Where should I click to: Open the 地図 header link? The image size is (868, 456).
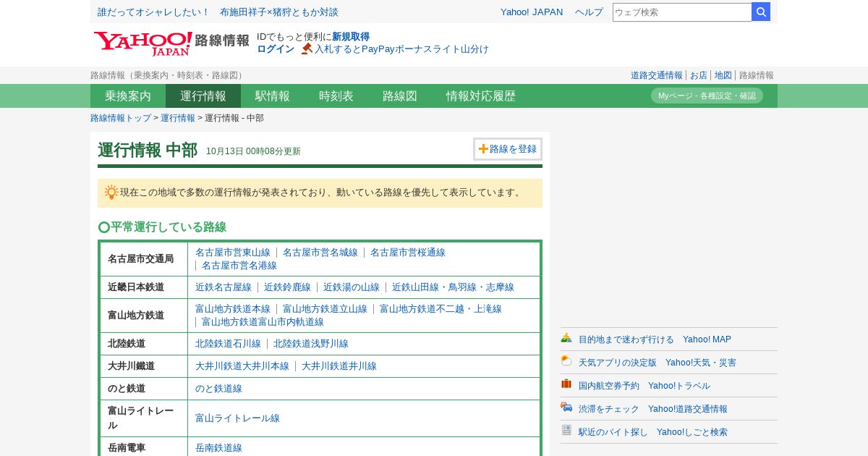click(723, 75)
